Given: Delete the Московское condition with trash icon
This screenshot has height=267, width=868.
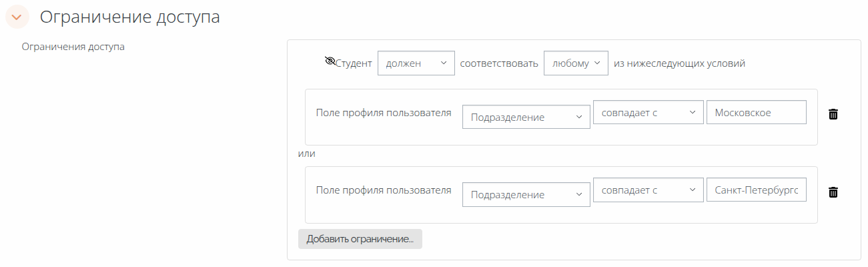Looking at the screenshot, I should (833, 114).
